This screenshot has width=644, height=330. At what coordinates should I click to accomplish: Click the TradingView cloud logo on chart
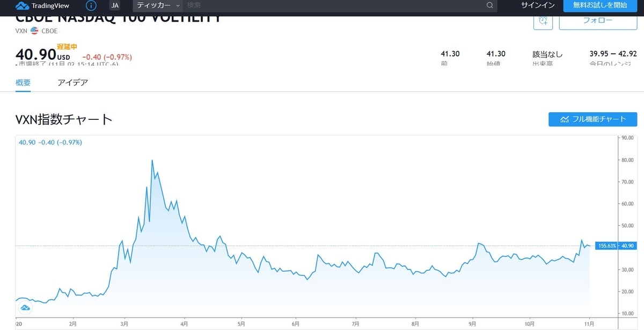[25, 308]
